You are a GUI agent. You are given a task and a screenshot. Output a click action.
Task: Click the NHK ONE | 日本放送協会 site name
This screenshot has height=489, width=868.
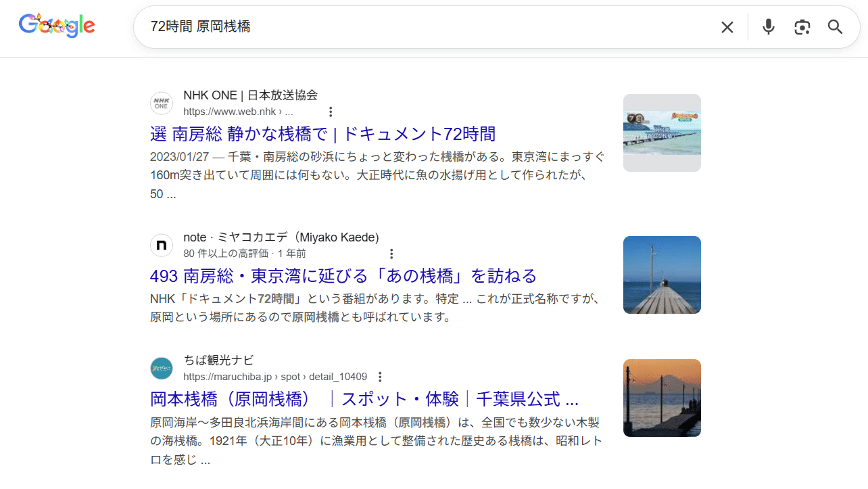pyautogui.click(x=250, y=95)
